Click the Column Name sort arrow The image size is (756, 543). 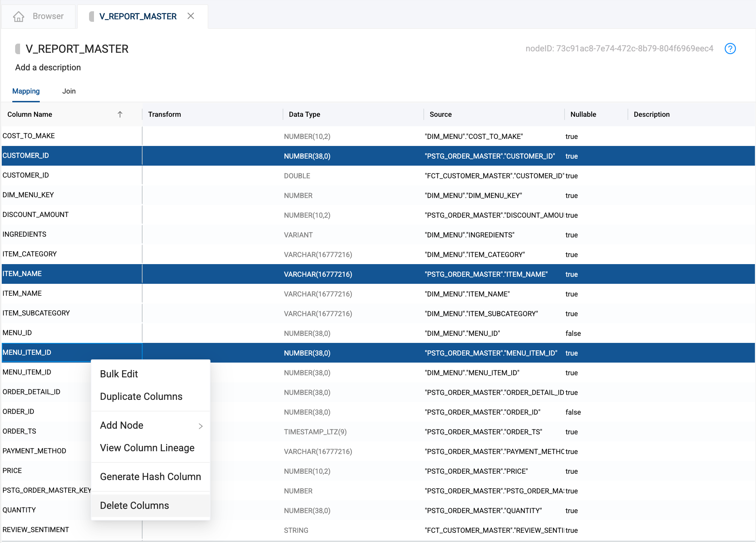click(120, 114)
